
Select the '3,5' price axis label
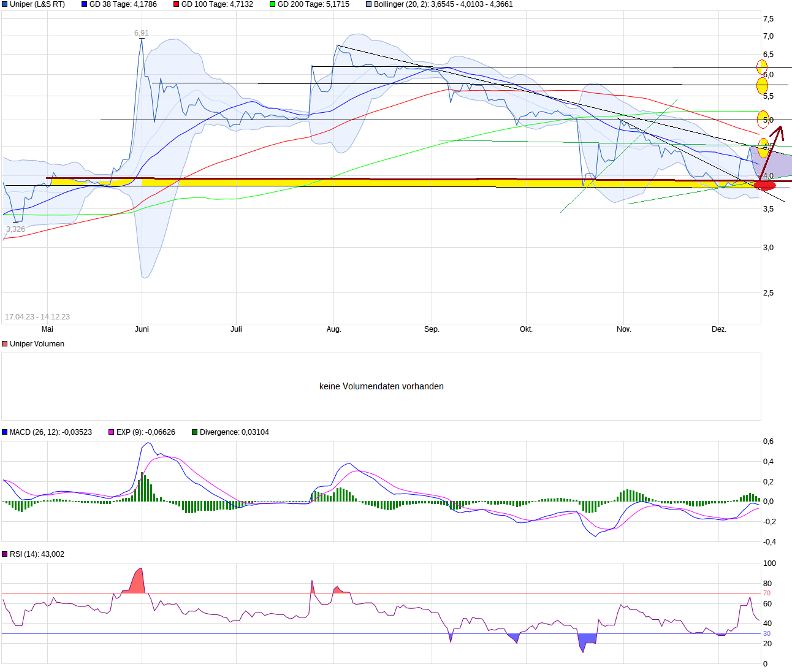[x=768, y=209]
